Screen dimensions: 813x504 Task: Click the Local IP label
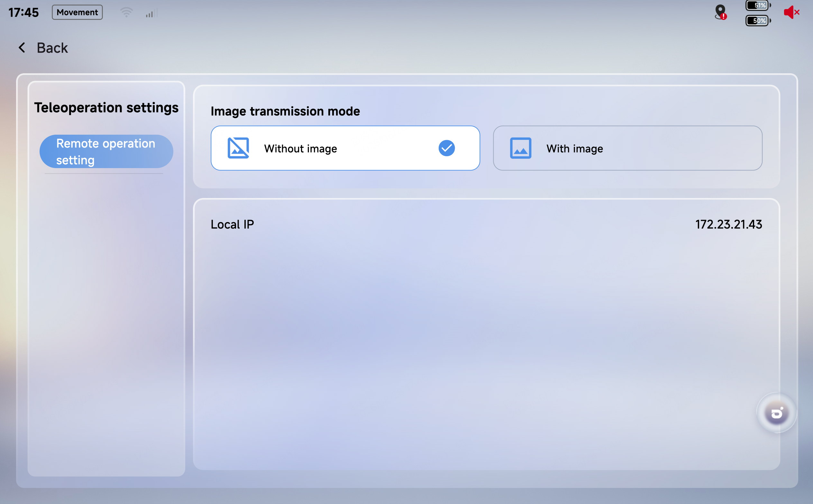click(233, 224)
